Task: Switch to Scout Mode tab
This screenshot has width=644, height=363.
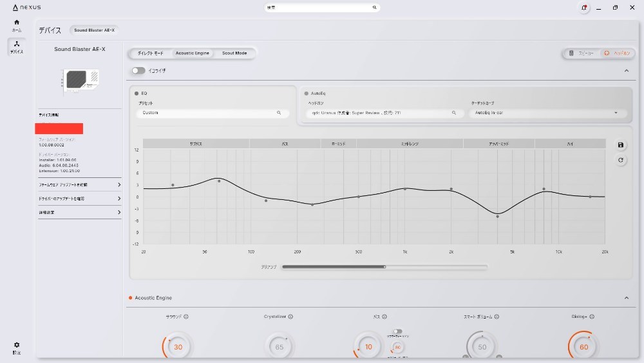Action: 234,53
